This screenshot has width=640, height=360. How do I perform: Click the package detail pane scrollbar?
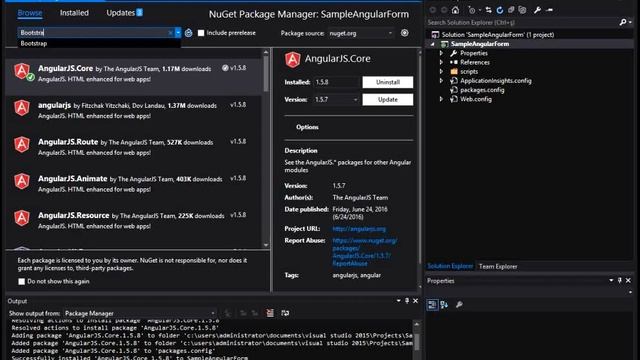pos(419,169)
